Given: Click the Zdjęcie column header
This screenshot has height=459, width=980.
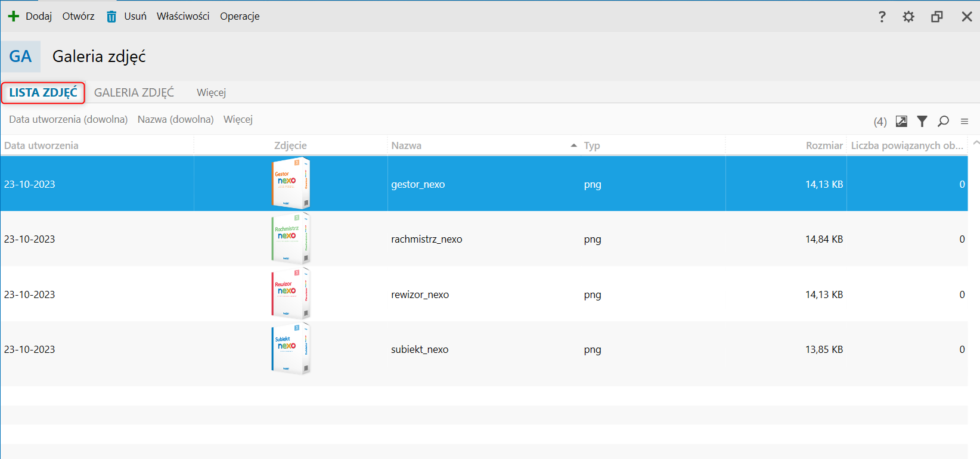Looking at the screenshot, I should pyautogui.click(x=290, y=145).
